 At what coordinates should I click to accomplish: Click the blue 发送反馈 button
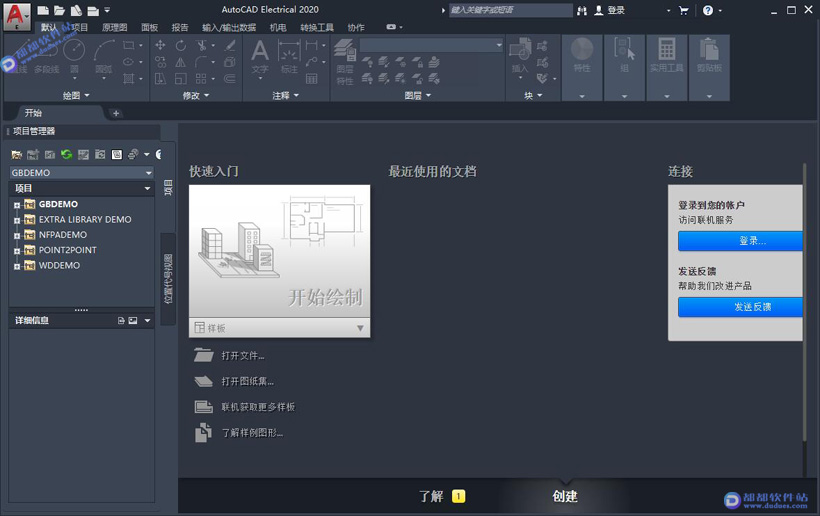[740, 307]
